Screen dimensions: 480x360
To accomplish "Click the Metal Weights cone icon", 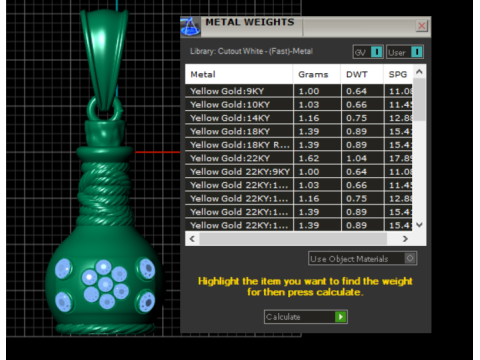I will 190,26.
